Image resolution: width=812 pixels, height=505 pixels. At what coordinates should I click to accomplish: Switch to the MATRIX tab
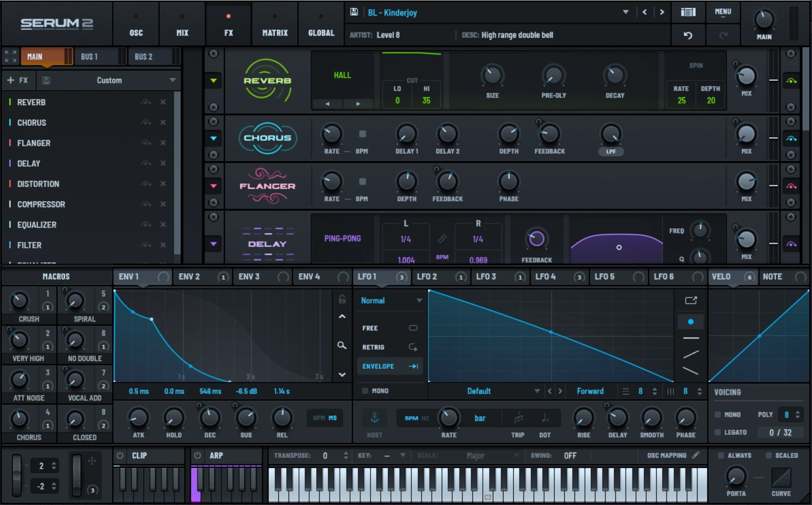point(274,24)
